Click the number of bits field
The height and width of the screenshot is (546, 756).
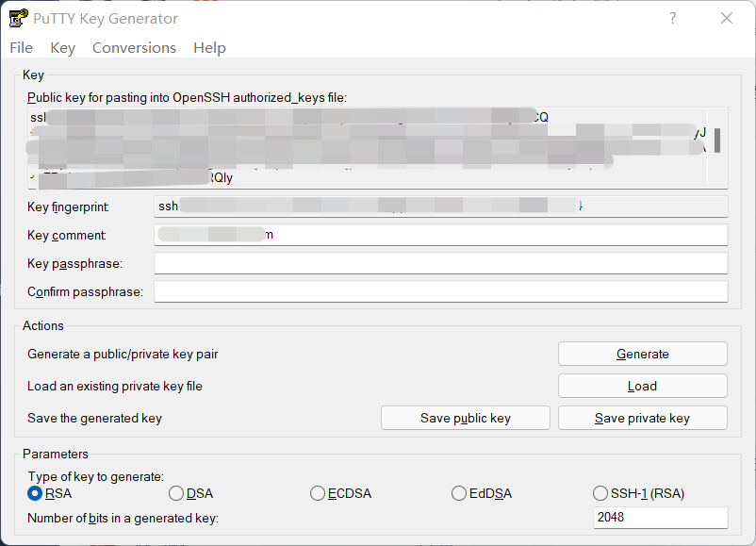(x=660, y=518)
